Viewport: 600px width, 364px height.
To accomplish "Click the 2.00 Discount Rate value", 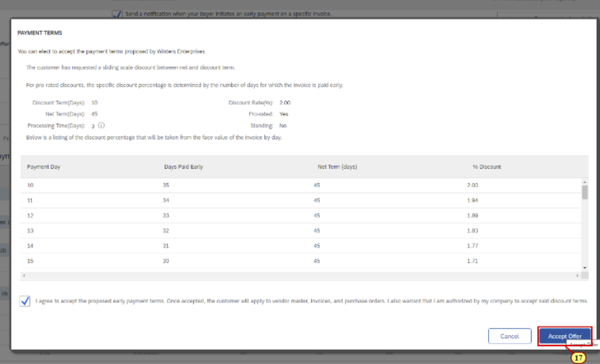I will pos(286,102).
